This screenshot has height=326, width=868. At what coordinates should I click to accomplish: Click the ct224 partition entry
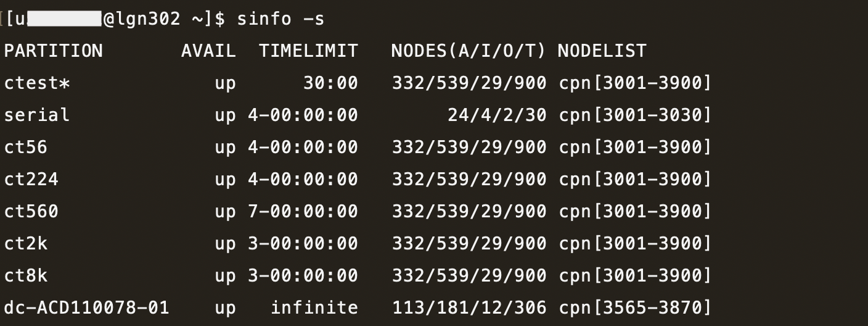tap(31, 179)
